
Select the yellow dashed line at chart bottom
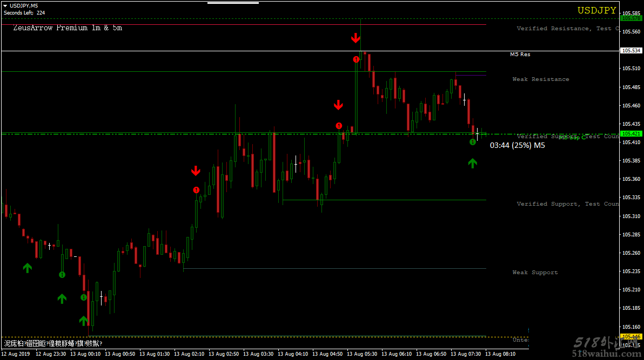(310, 337)
